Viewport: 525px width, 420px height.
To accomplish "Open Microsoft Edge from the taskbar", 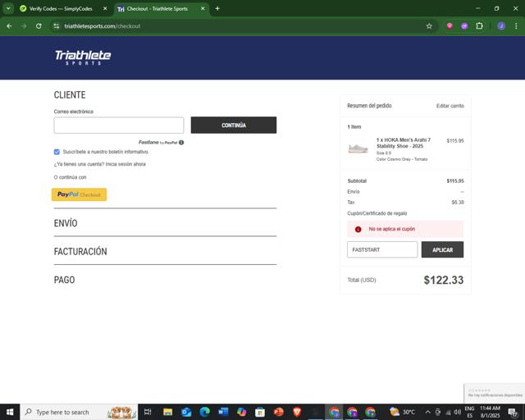I will 204,412.
